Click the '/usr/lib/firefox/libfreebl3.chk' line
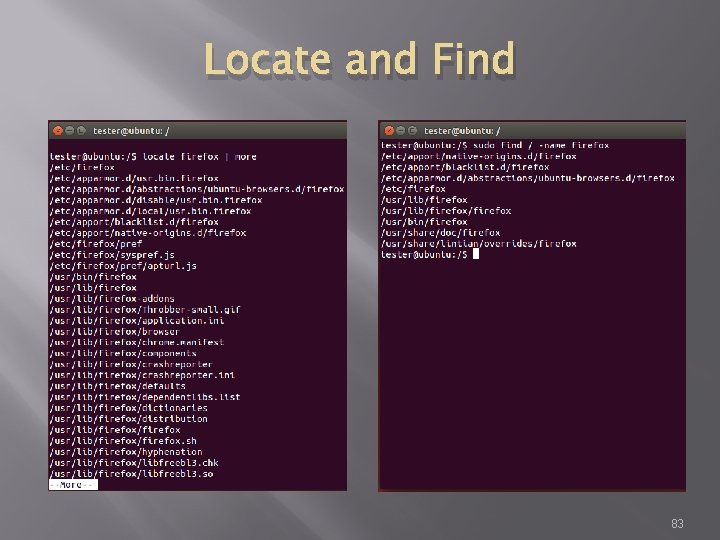This screenshot has width=720, height=540. [134, 463]
